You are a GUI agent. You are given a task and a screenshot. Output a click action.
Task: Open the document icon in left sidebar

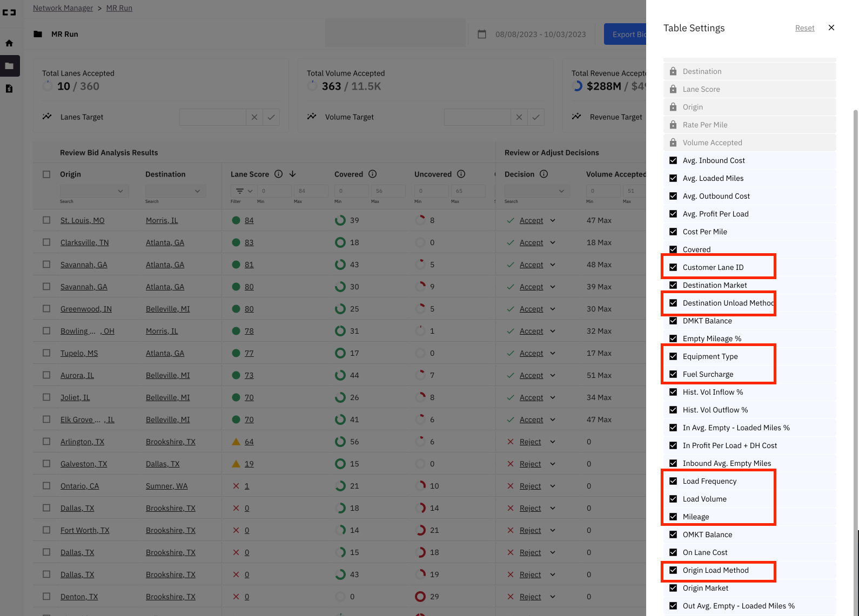point(9,89)
